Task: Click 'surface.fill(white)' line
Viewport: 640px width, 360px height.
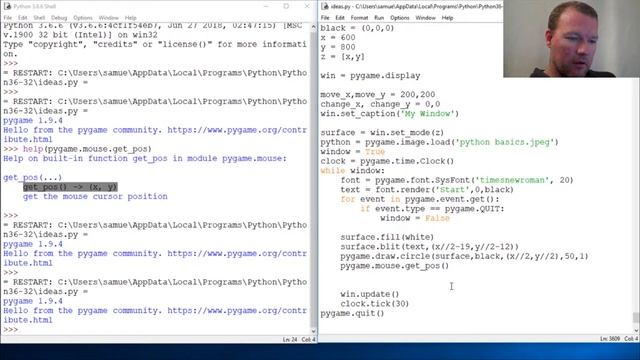Action: (387, 237)
